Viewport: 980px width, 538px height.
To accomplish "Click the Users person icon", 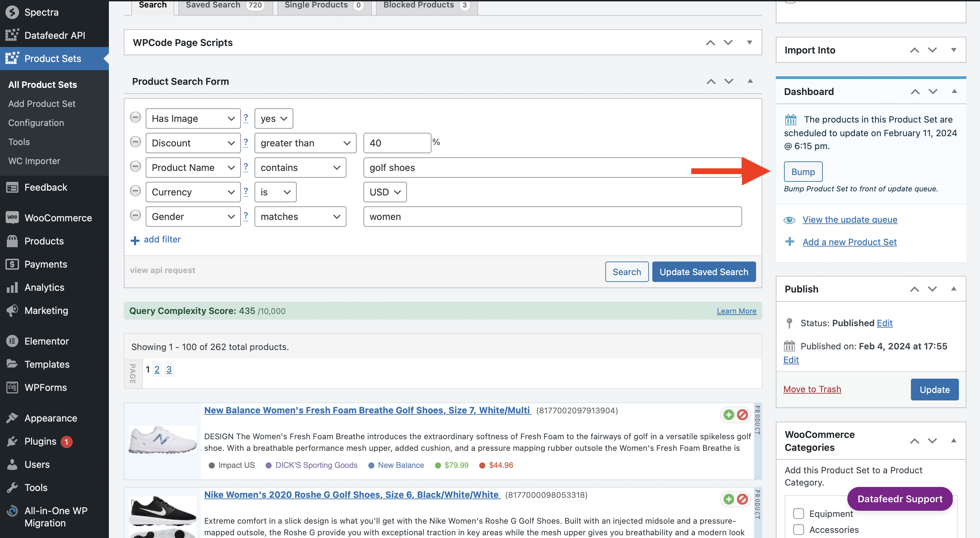I will (12, 464).
